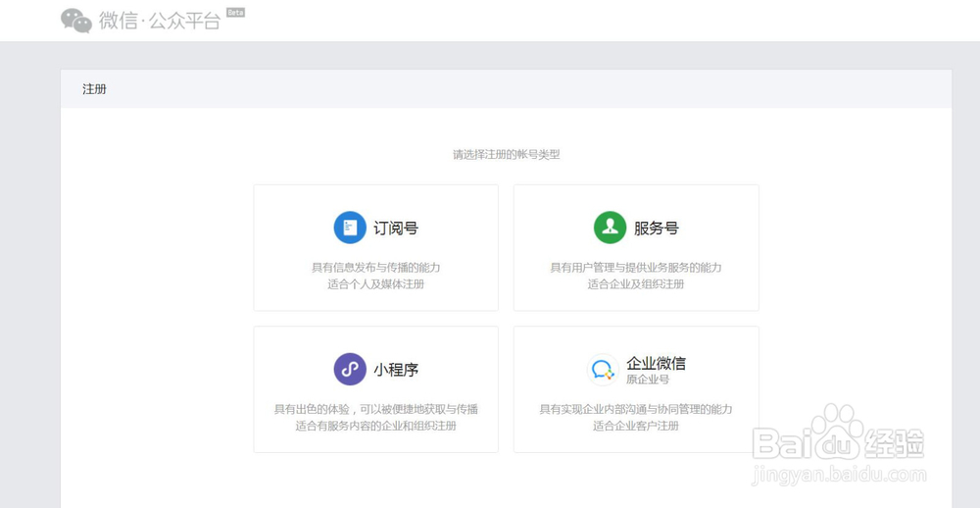The width and height of the screenshot is (980, 508).
Task: Click the 企业微信 chat bubble icon
Action: coord(603,369)
